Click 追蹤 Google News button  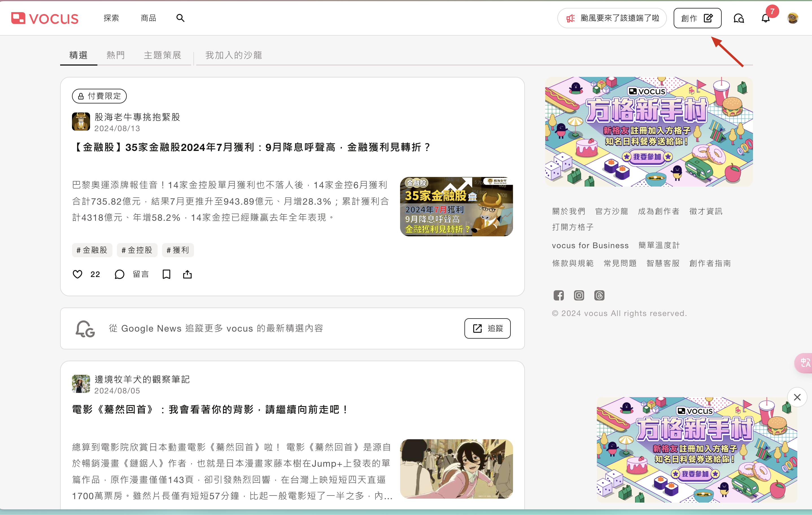coord(487,328)
